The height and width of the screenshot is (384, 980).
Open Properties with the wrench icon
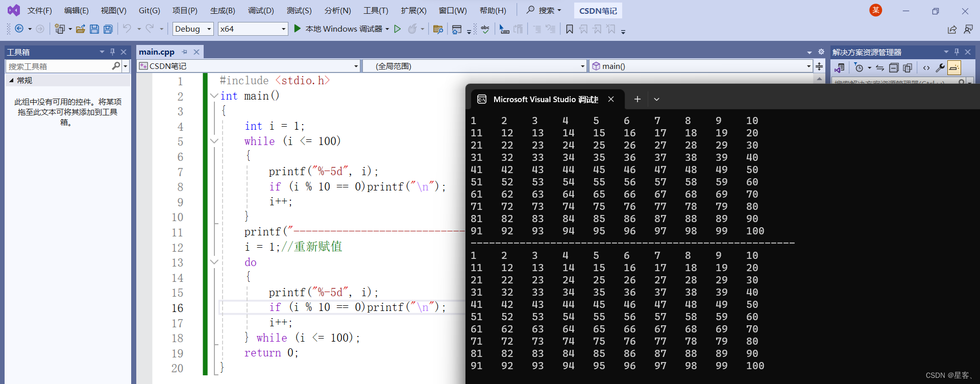(x=940, y=68)
